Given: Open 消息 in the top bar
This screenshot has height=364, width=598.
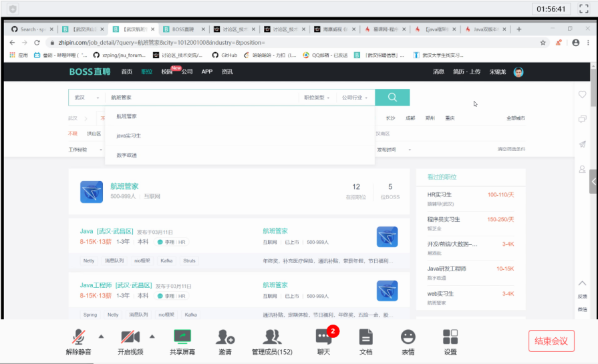Looking at the screenshot, I should 438,71.
